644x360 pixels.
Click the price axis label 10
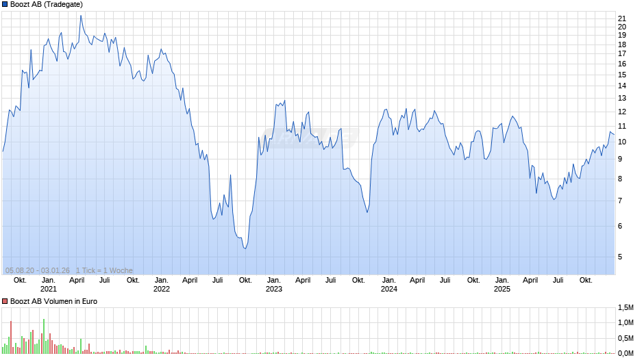click(x=622, y=142)
